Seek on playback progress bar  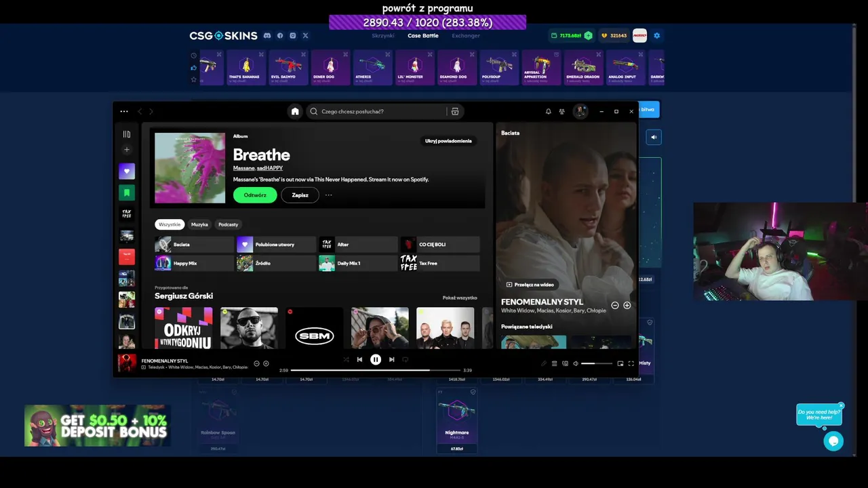[x=376, y=370]
